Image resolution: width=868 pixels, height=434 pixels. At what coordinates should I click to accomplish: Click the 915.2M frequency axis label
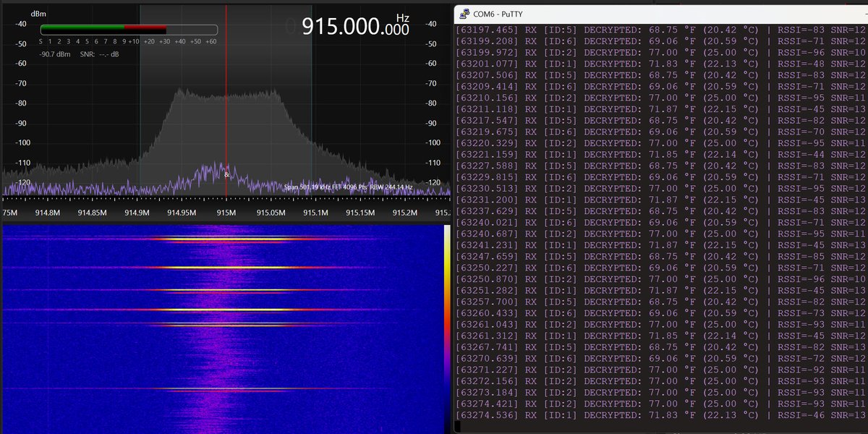(405, 213)
